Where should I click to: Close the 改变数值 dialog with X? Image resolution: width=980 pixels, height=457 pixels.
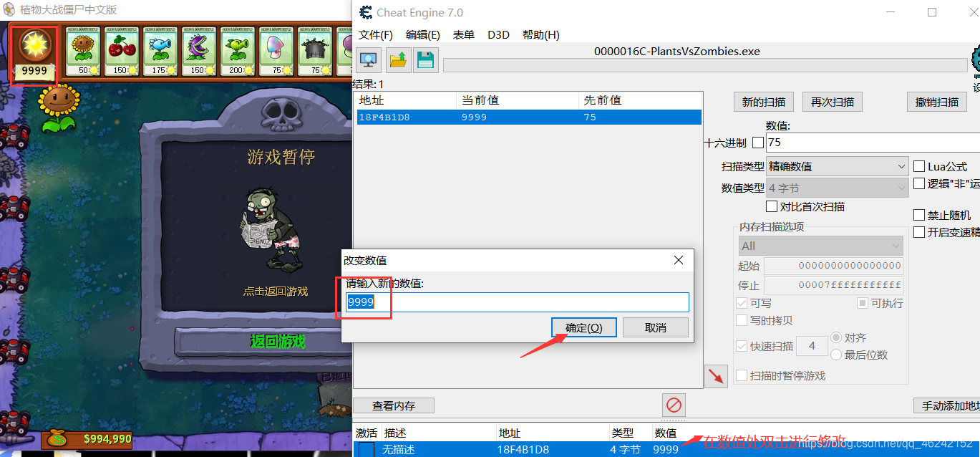click(x=679, y=260)
